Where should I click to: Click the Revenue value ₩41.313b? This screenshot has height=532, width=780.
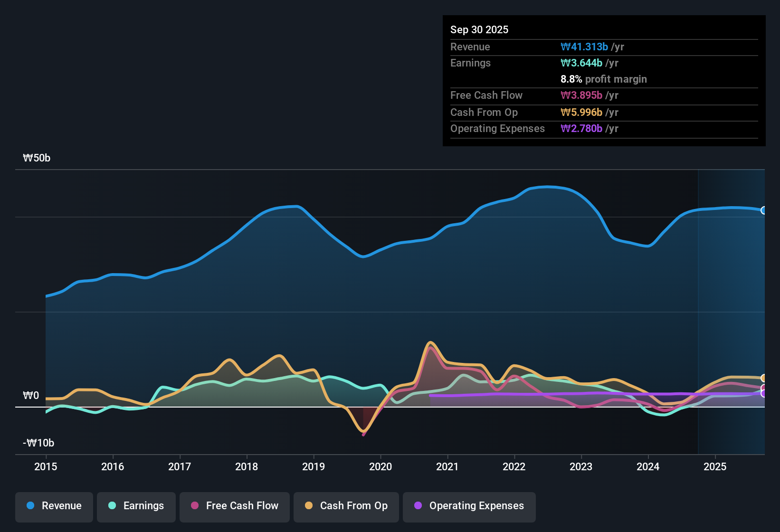coord(585,47)
